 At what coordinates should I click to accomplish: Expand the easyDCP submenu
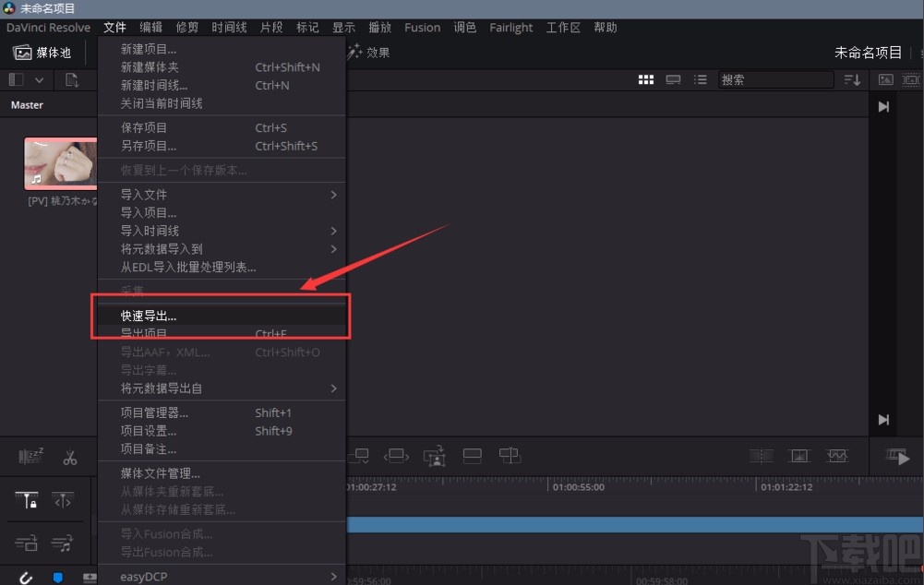click(222, 576)
